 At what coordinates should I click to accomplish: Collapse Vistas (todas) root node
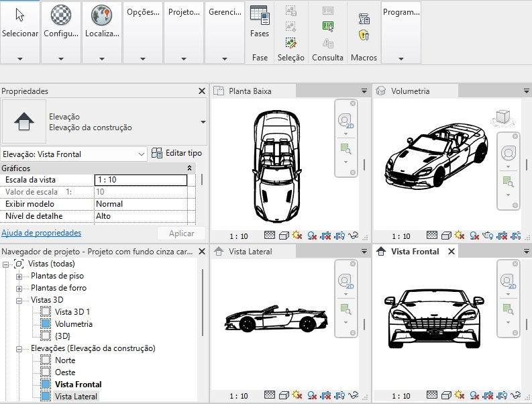point(6,264)
